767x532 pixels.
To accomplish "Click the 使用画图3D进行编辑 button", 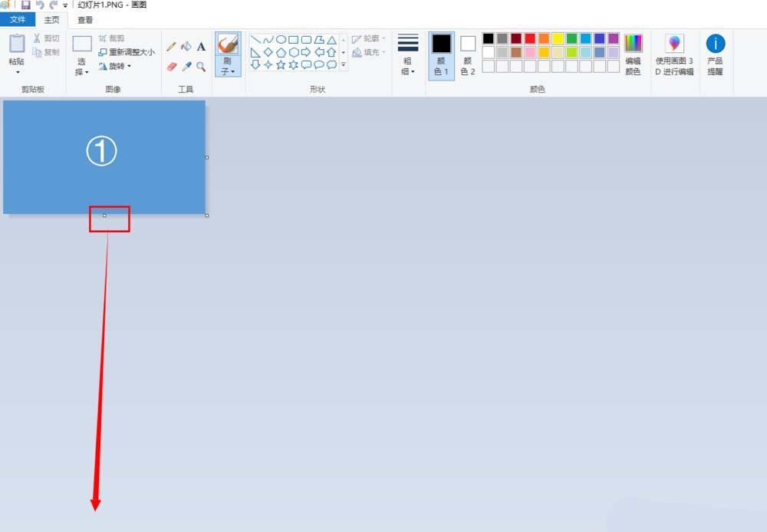I will click(673, 54).
